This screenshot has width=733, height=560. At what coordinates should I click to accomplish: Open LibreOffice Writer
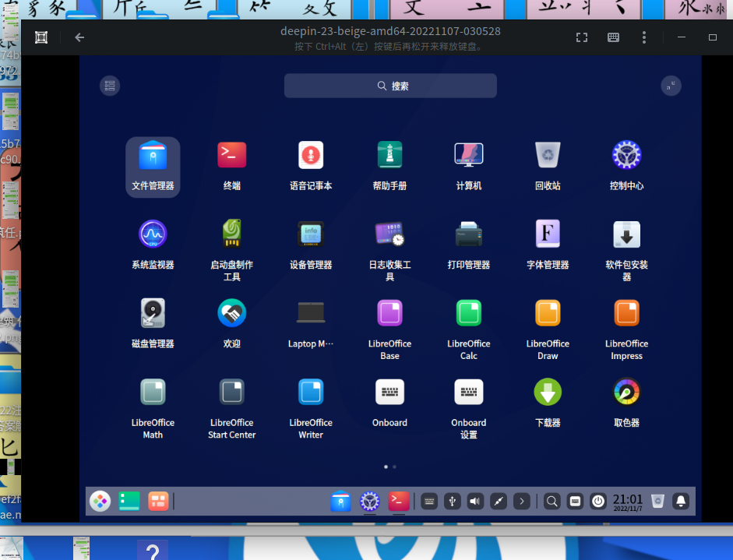(311, 392)
